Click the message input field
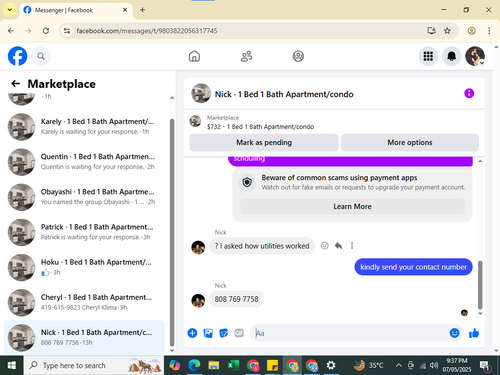The image size is (500, 375). 350,333
